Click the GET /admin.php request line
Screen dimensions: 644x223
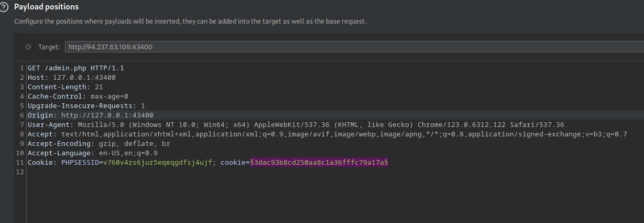(x=75, y=68)
